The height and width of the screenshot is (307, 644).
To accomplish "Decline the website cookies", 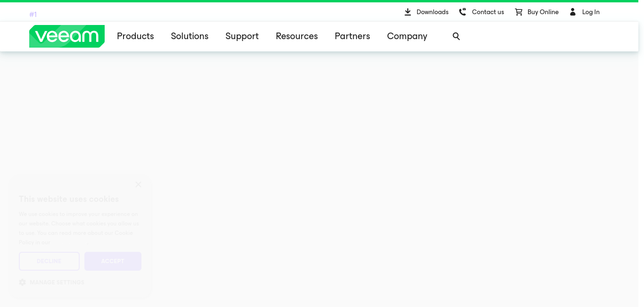I will (x=49, y=261).
